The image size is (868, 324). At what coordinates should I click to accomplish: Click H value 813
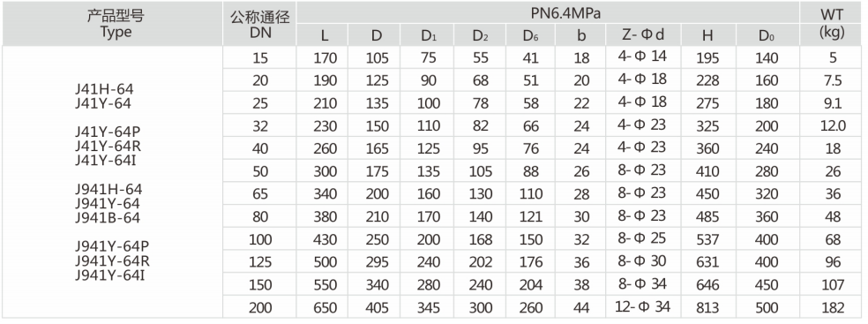707,307
